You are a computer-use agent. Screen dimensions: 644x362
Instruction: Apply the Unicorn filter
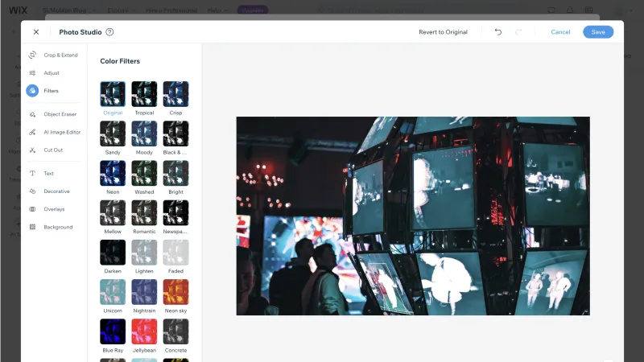(113, 292)
